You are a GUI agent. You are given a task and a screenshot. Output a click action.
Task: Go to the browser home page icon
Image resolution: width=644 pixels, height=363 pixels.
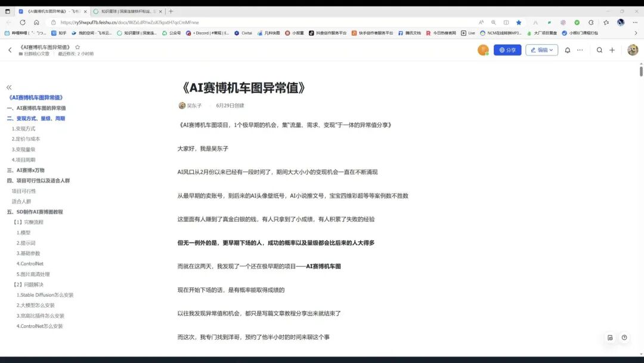pos(36,23)
